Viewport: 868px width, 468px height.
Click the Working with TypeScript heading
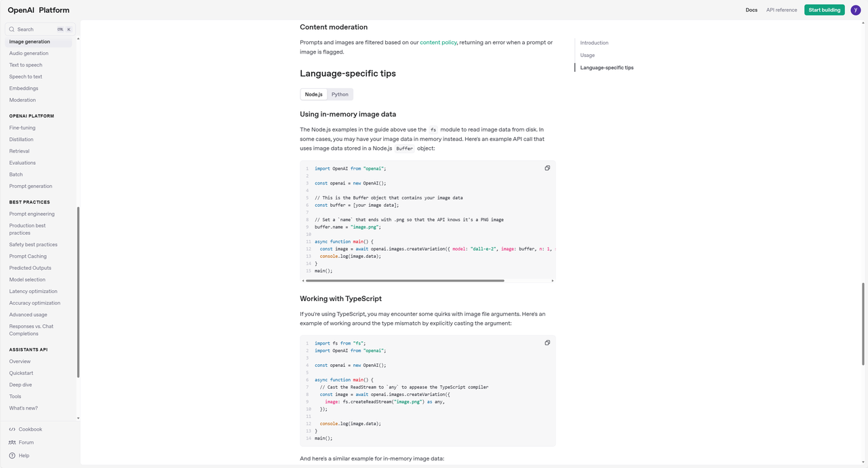click(340, 298)
